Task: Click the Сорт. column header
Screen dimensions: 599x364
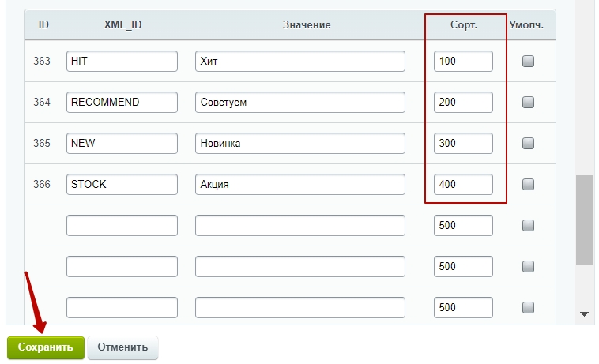Action: pyautogui.click(x=464, y=25)
